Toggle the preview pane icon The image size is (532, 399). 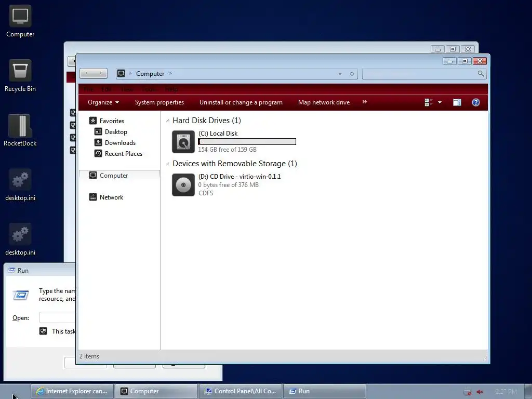pyautogui.click(x=457, y=102)
